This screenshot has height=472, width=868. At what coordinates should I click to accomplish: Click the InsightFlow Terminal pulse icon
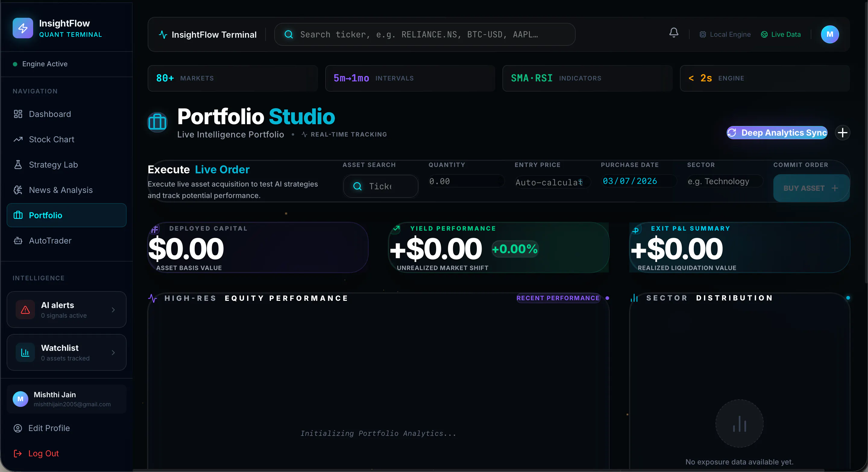point(163,35)
